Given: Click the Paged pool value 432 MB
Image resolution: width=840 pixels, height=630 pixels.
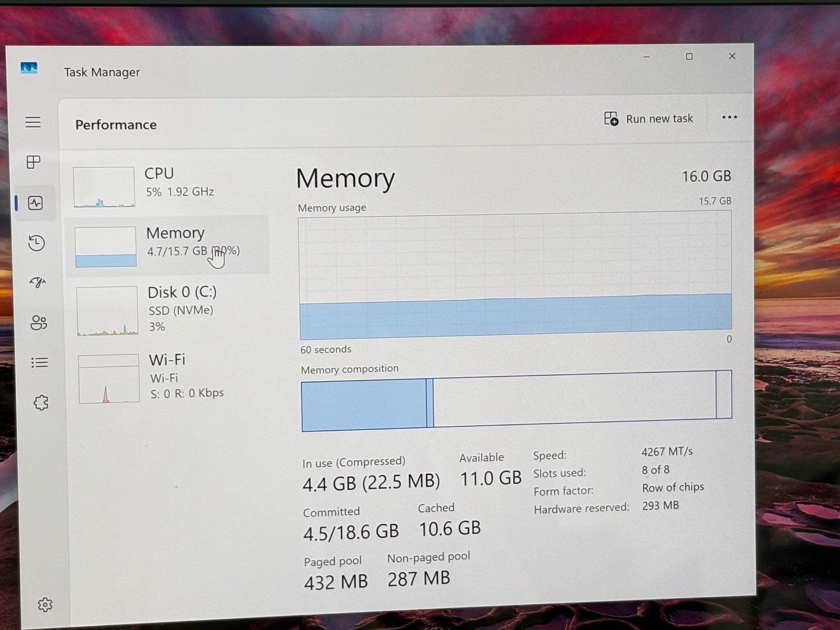Looking at the screenshot, I should (x=336, y=582).
